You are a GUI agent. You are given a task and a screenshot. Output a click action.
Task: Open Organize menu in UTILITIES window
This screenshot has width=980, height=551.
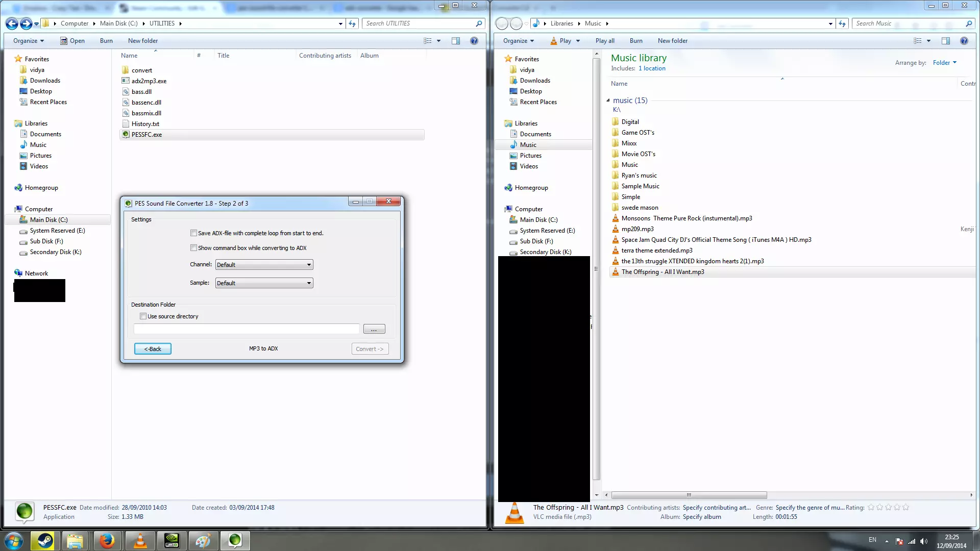click(29, 41)
